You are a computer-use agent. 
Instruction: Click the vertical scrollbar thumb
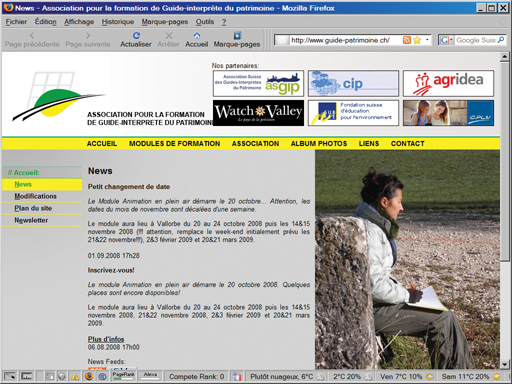tap(505, 162)
